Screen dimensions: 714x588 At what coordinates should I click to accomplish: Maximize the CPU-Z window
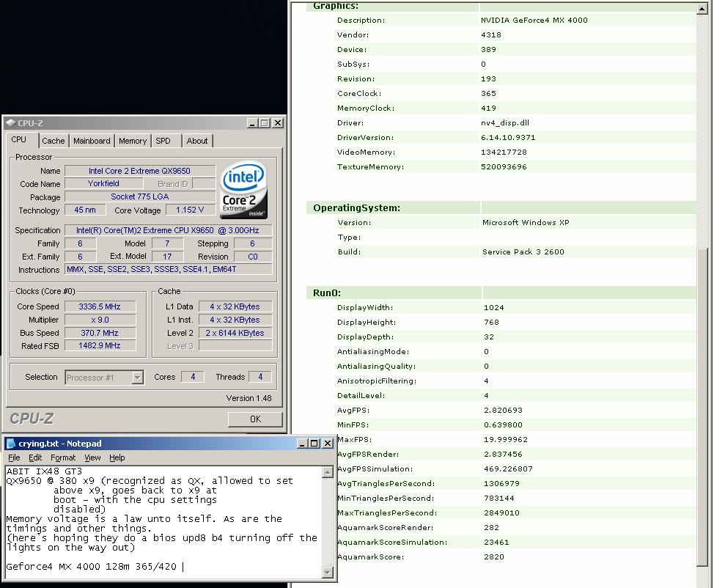coord(265,123)
